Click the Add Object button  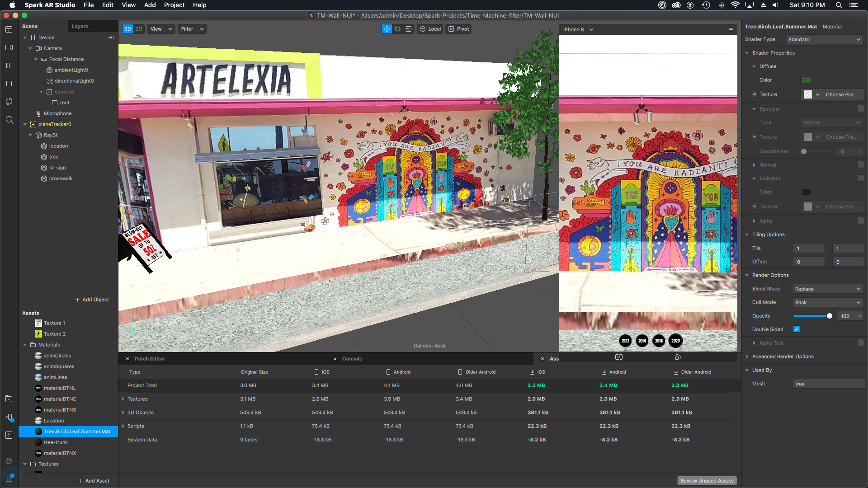pos(92,300)
